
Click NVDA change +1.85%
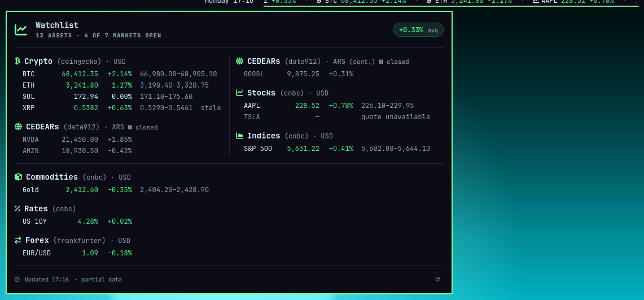tap(120, 140)
